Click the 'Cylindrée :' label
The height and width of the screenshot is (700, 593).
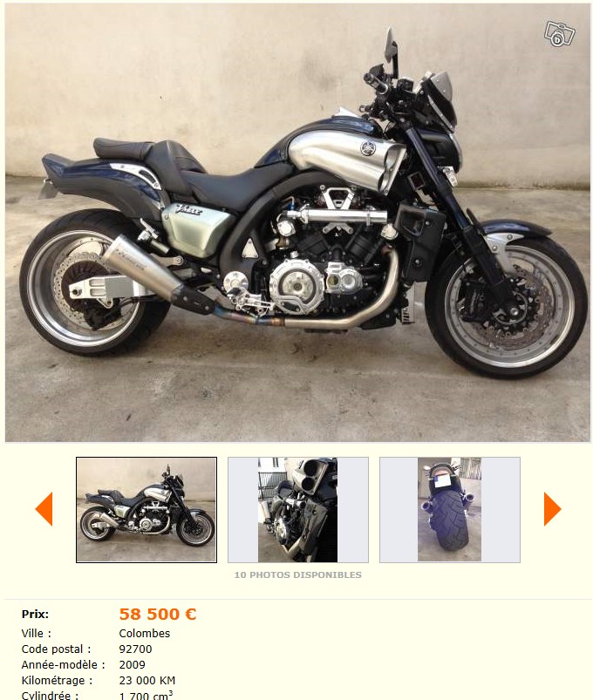tap(50, 695)
